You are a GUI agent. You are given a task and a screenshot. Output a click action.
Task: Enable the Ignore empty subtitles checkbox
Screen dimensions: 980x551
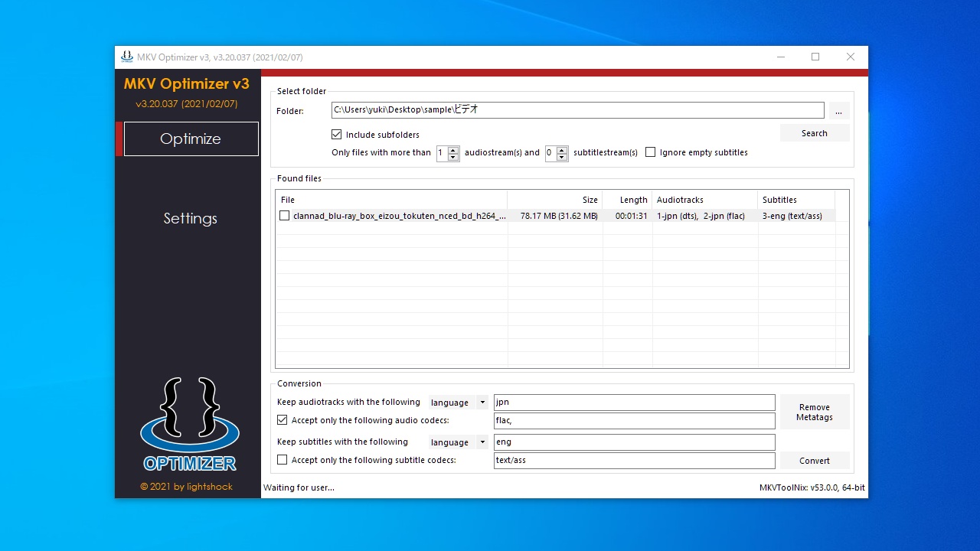651,152
